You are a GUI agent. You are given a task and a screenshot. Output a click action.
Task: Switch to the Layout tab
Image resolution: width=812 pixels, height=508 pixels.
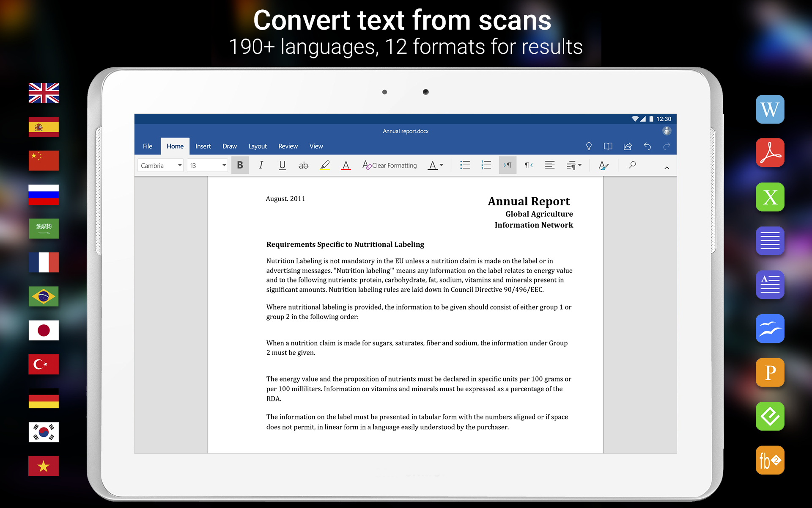tap(258, 146)
